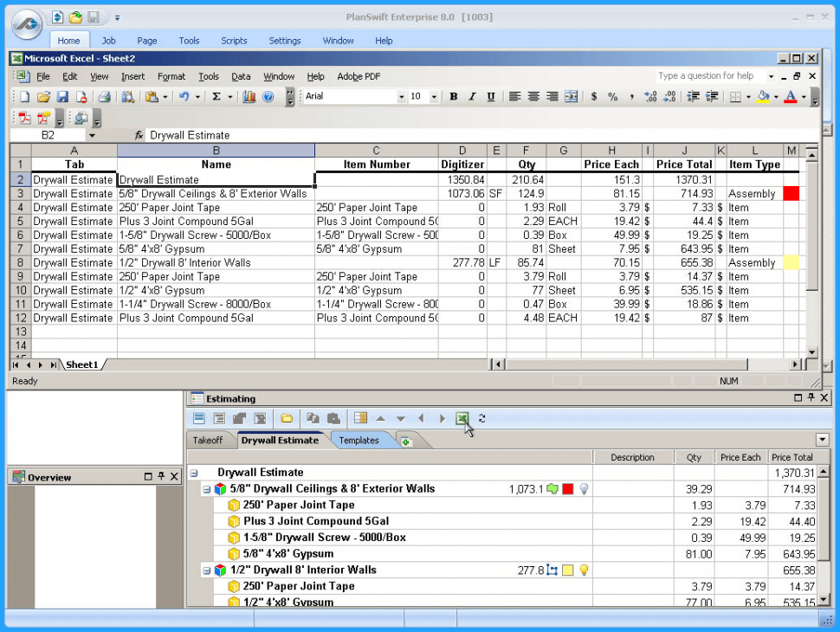Screen dimensions: 840x632
Task: Toggle the pin on the Overview panel
Action: [161, 476]
